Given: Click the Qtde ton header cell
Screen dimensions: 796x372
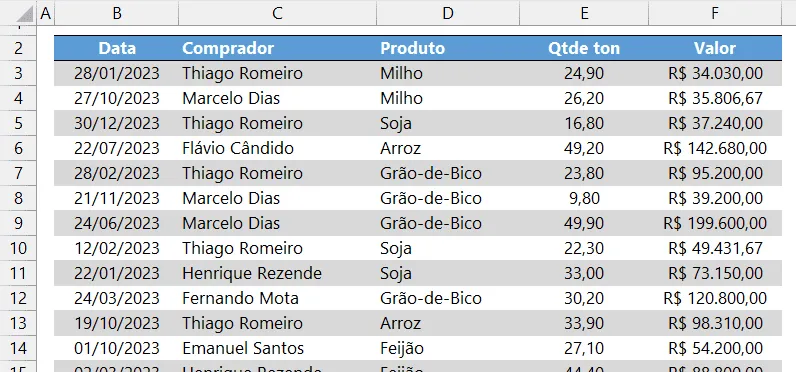Looking at the screenshot, I should [x=584, y=48].
